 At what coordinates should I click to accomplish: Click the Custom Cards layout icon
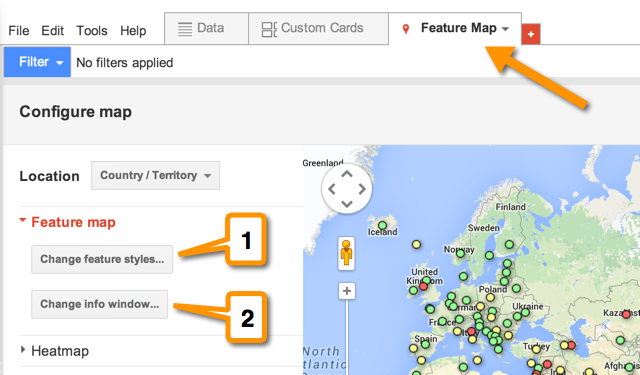[269, 29]
